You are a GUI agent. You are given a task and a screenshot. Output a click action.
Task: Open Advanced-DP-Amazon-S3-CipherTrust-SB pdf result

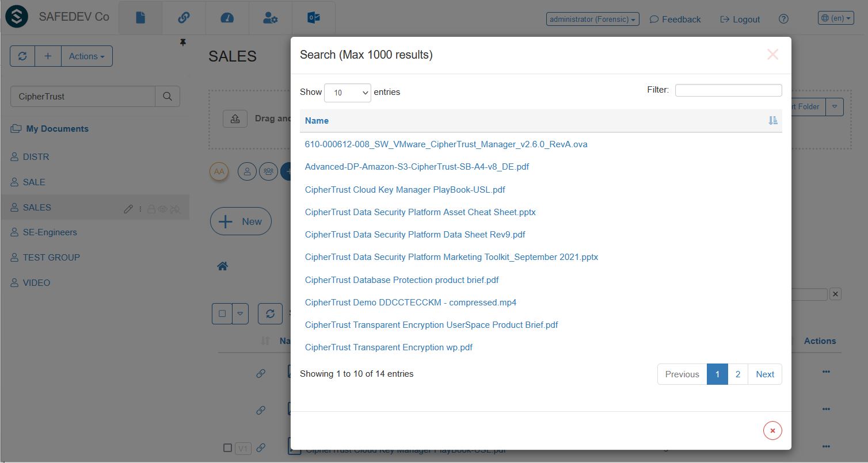[x=417, y=167]
